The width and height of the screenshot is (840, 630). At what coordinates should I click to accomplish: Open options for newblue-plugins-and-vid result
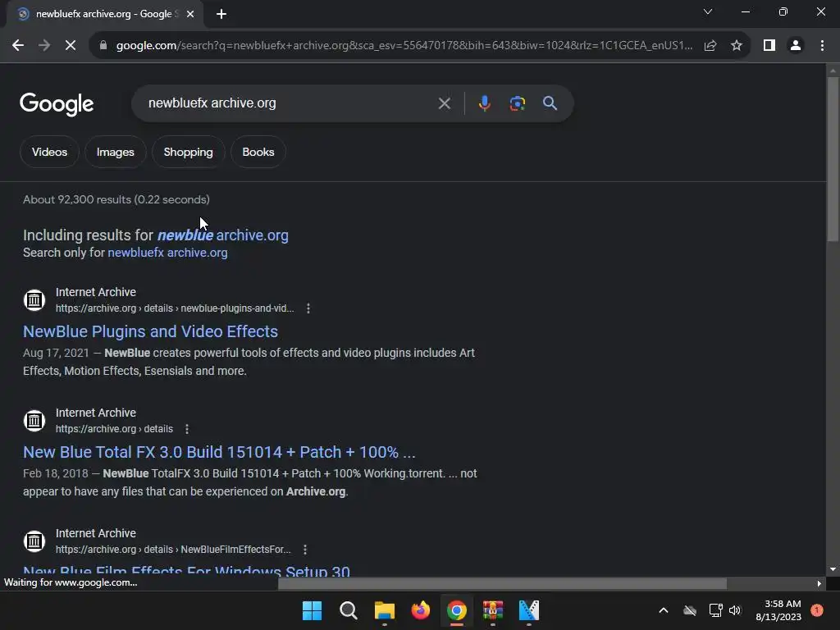(x=308, y=308)
